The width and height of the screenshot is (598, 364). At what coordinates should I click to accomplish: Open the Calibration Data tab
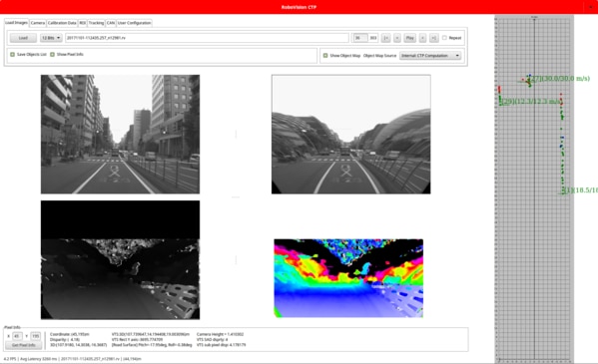pyautogui.click(x=62, y=23)
